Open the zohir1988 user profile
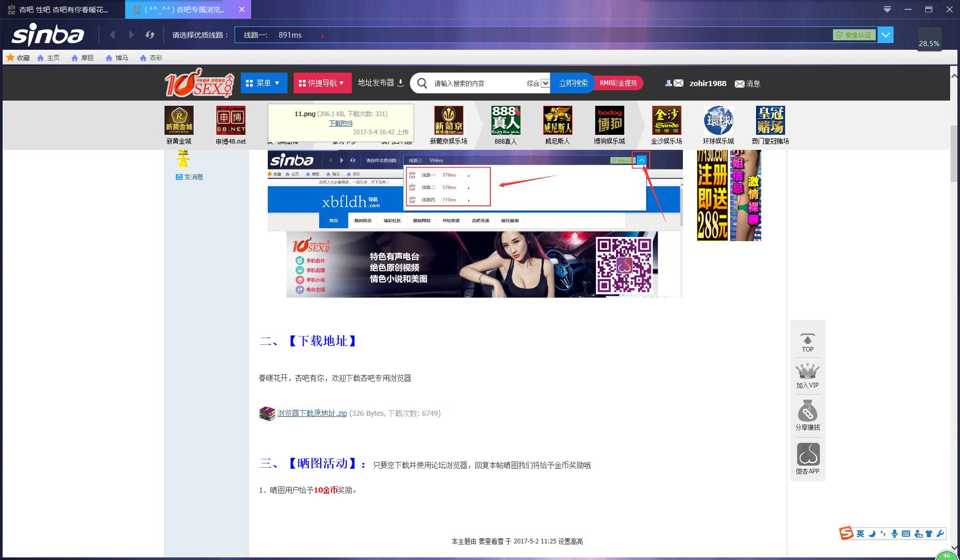960x560 pixels. pyautogui.click(x=708, y=83)
